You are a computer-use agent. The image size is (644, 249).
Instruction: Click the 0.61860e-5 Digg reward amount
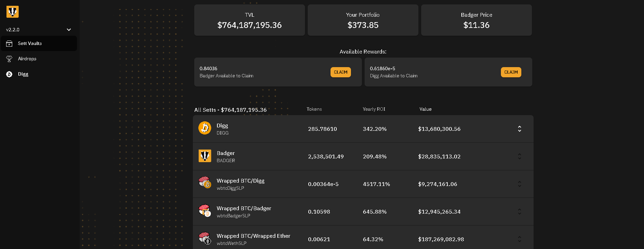click(383, 68)
